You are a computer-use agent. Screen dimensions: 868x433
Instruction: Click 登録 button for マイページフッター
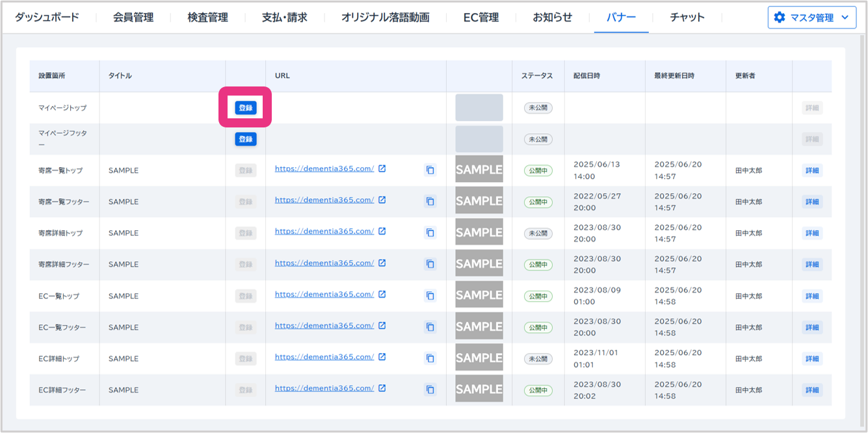[x=246, y=139]
